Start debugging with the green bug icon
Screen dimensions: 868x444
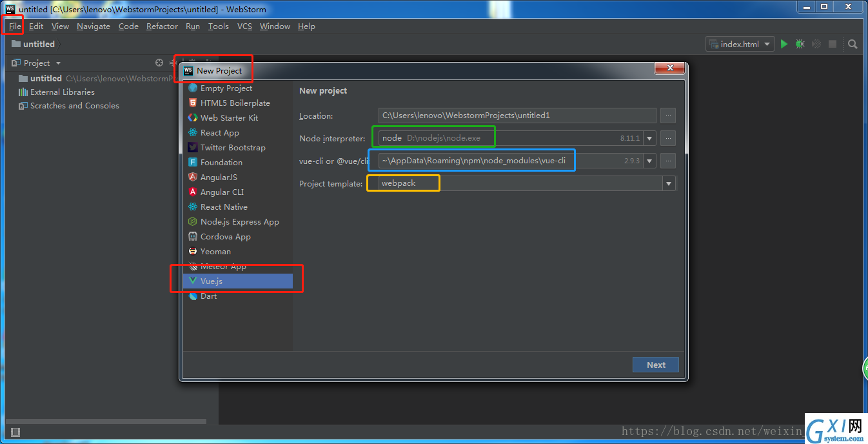coord(800,44)
